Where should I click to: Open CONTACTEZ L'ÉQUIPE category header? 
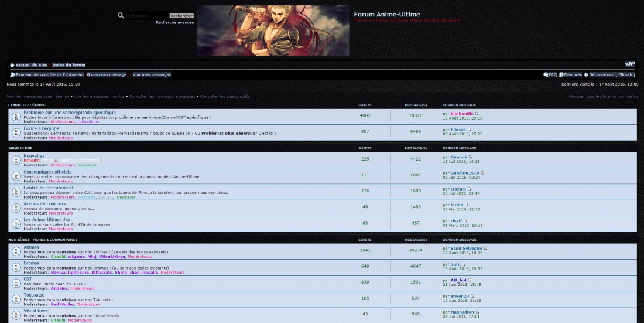tap(27, 105)
